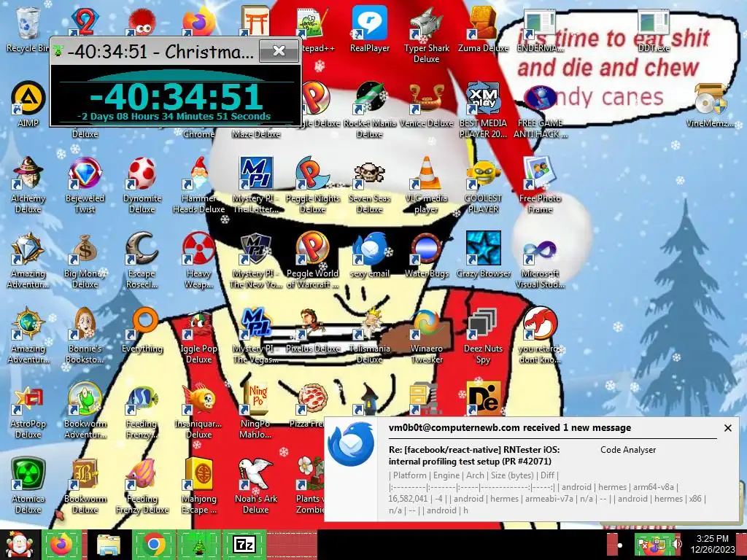The width and height of the screenshot is (747, 560).
Task: Open File Explorer from the taskbar
Action: pos(108,544)
